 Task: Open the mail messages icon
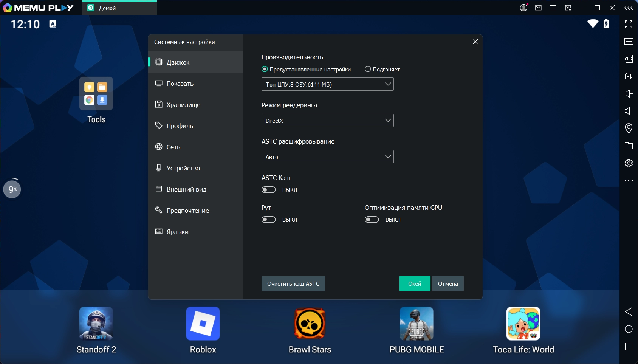(x=539, y=8)
